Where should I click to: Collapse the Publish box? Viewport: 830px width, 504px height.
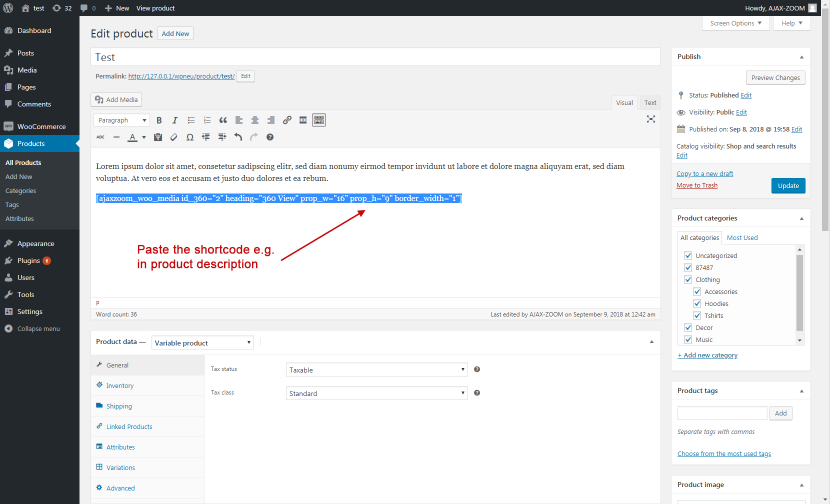coord(801,57)
